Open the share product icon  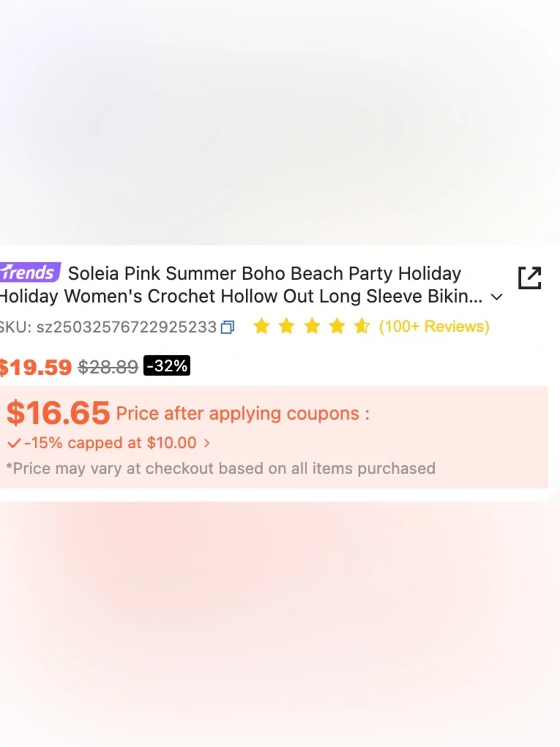[529, 278]
